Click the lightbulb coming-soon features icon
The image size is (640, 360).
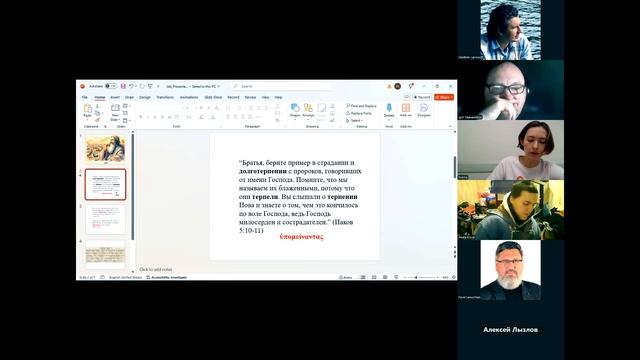pyautogui.click(x=411, y=86)
